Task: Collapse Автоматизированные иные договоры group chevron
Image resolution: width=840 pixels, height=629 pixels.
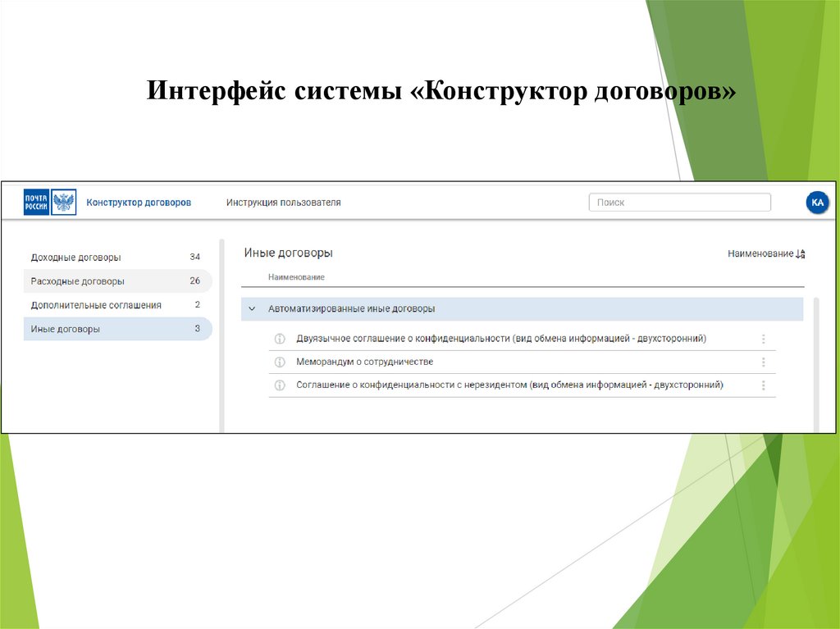Action: click(x=252, y=308)
